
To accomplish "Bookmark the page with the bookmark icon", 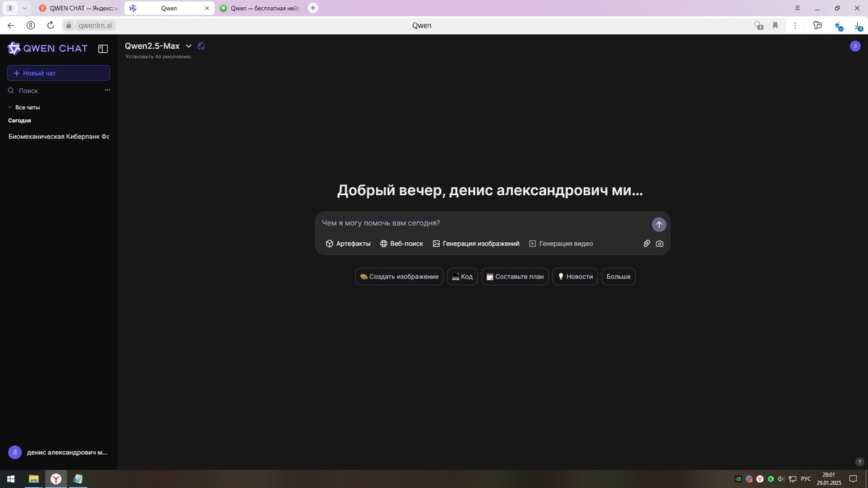I will [775, 25].
